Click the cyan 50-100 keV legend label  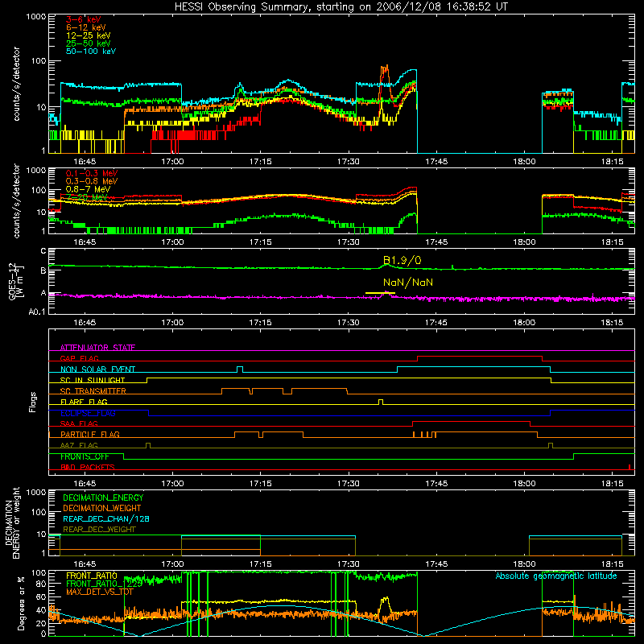tap(91, 52)
